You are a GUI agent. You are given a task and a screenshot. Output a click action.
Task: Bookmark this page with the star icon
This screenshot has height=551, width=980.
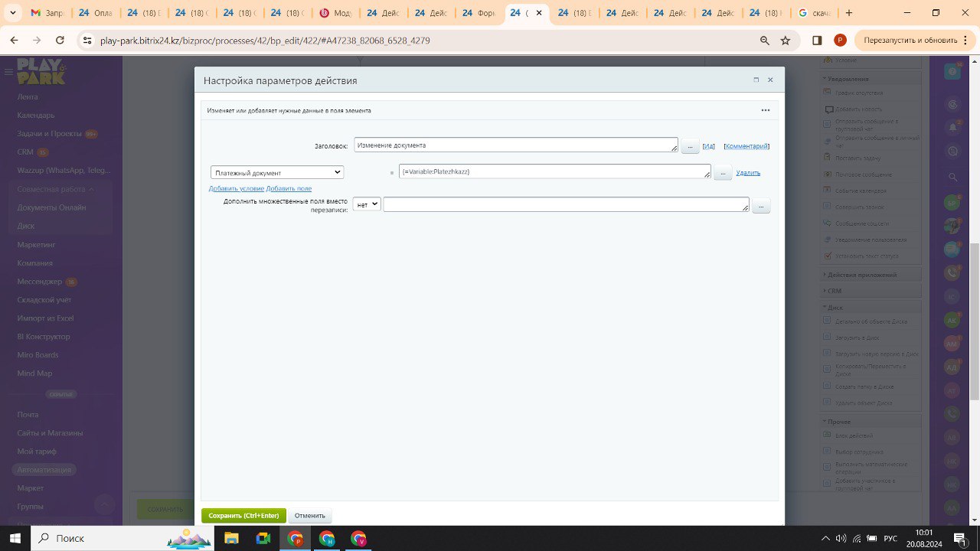[x=785, y=41]
